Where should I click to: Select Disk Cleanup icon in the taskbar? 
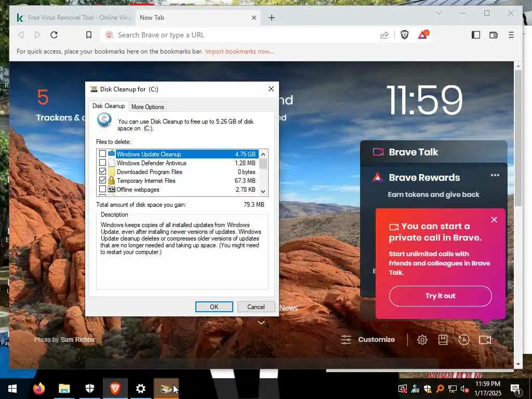(166, 389)
